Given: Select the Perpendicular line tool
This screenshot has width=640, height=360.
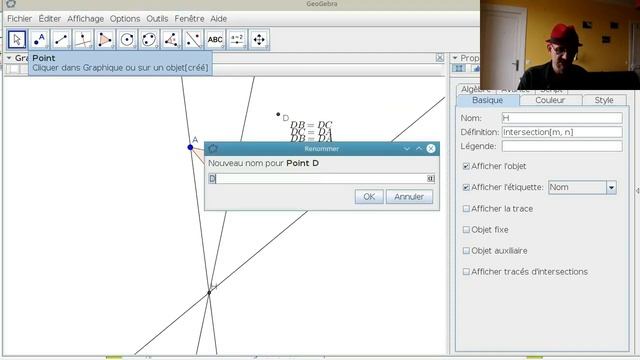Looking at the screenshot, I should tap(83, 40).
